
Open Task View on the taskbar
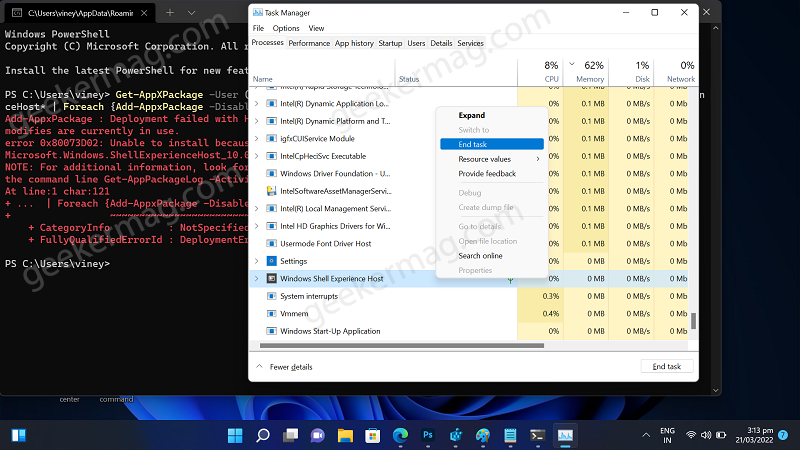[x=290, y=435]
